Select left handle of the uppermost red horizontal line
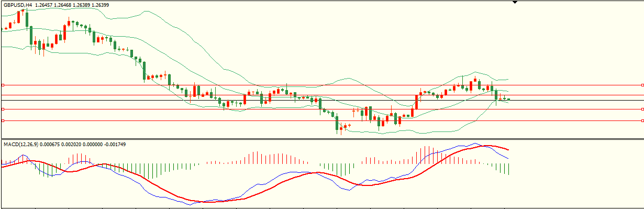 [x=3, y=84]
